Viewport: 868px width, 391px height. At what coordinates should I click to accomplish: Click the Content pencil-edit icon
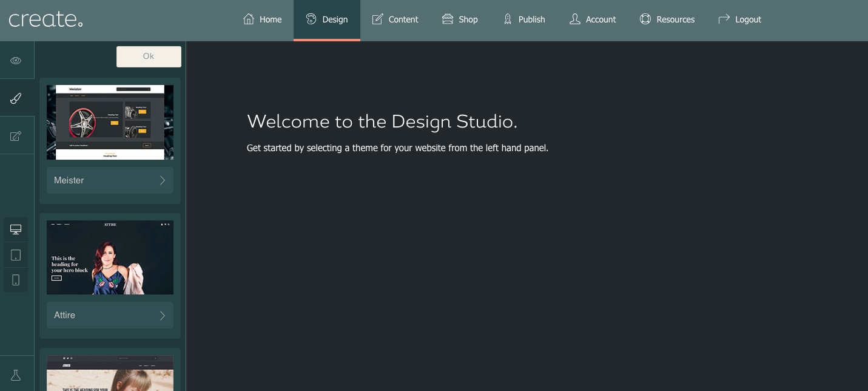pyautogui.click(x=377, y=19)
